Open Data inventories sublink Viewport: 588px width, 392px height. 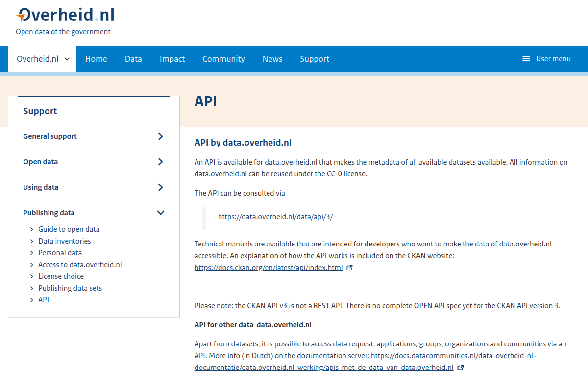pos(65,241)
